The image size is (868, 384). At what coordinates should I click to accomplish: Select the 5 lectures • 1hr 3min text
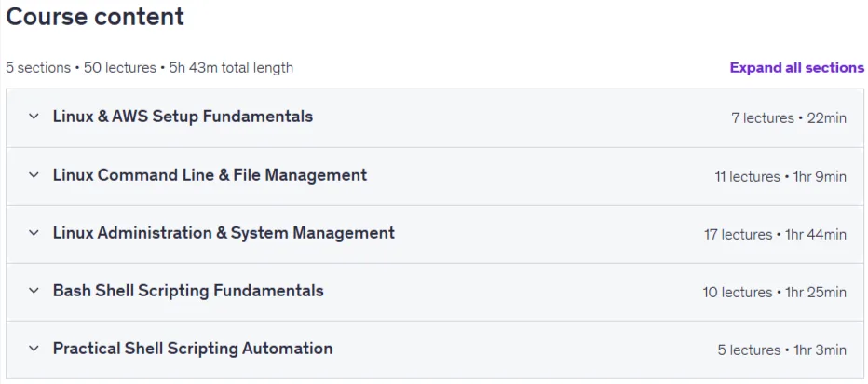pos(782,350)
